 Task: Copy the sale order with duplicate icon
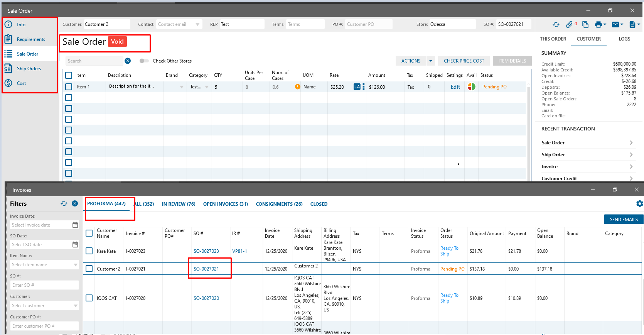click(585, 24)
